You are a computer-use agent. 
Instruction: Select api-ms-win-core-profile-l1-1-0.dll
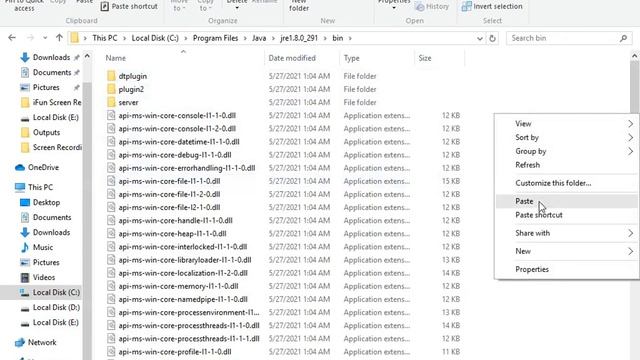pos(175,351)
